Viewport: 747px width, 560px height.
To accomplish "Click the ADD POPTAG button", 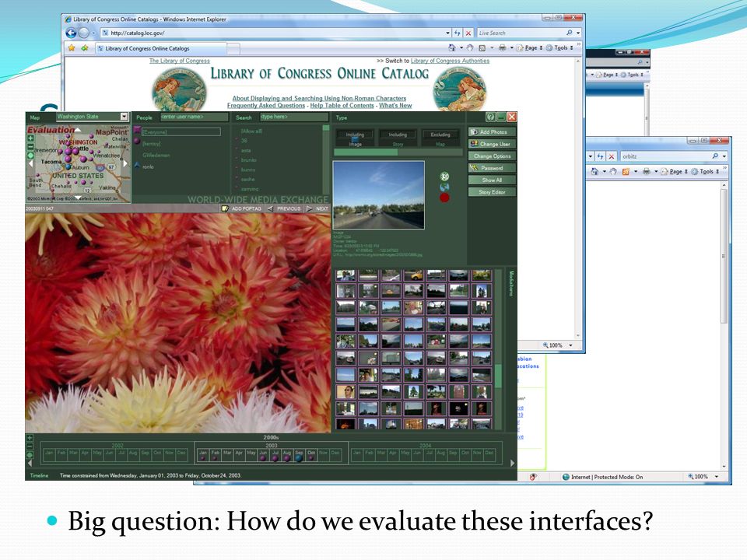I will coord(241,208).
